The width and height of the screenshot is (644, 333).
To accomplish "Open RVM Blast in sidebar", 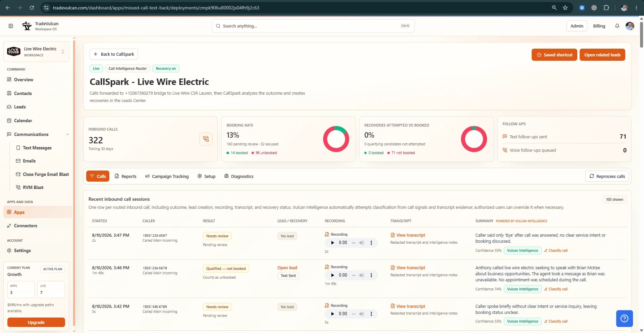I will pyautogui.click(x=33, y=187).
